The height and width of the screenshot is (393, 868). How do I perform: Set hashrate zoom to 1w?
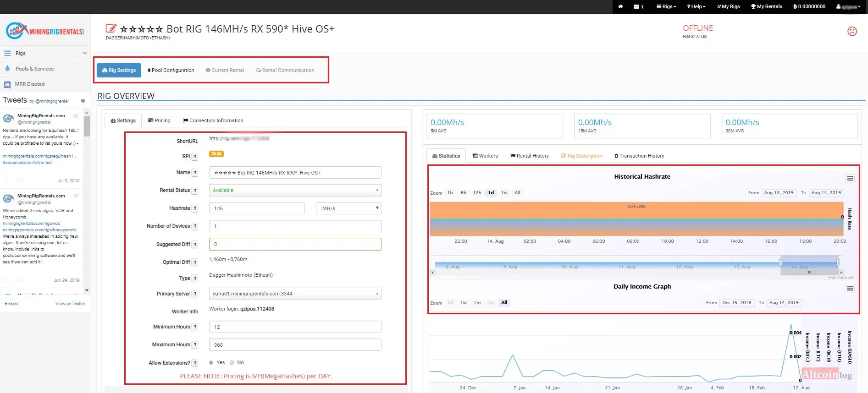(504, 193)
